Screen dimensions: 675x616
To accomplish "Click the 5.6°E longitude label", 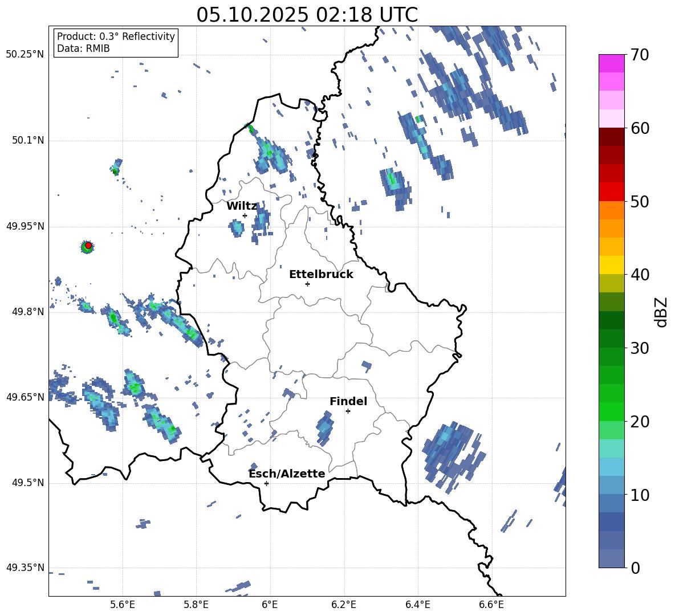I will coord(123,605).
